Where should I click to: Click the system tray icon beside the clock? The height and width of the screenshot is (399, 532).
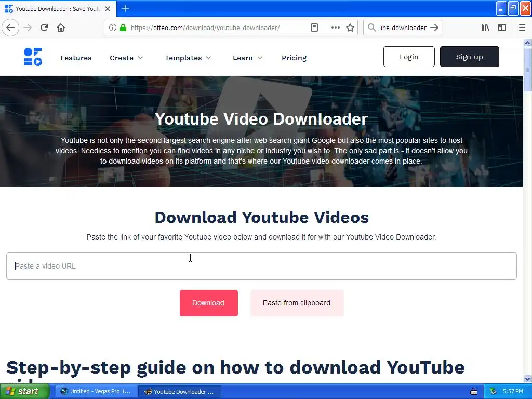(x=494, y=391)
